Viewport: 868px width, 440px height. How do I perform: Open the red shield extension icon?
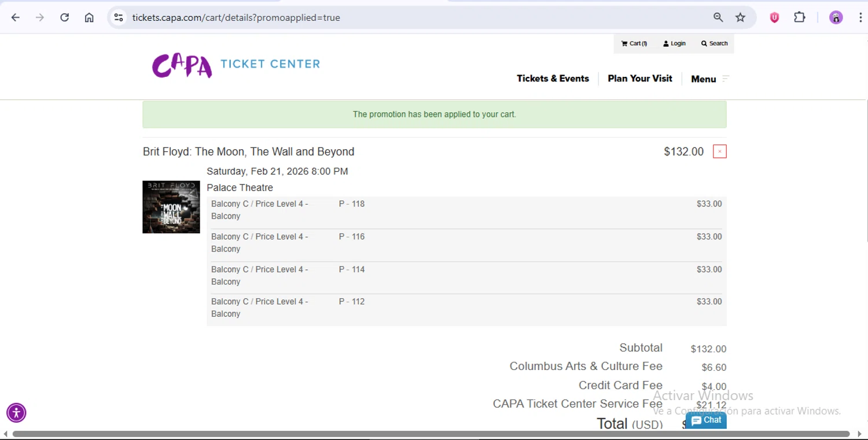(774, 17)
